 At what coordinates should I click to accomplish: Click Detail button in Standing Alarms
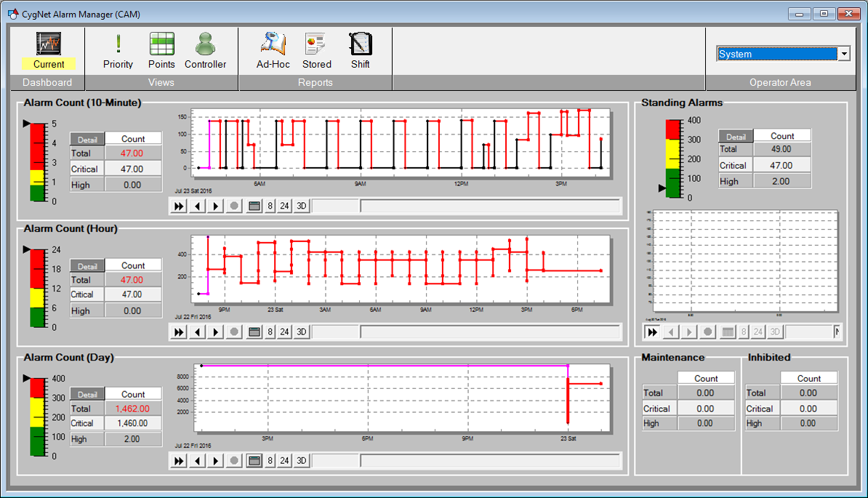pyautogui.click(x=736, y=137)
